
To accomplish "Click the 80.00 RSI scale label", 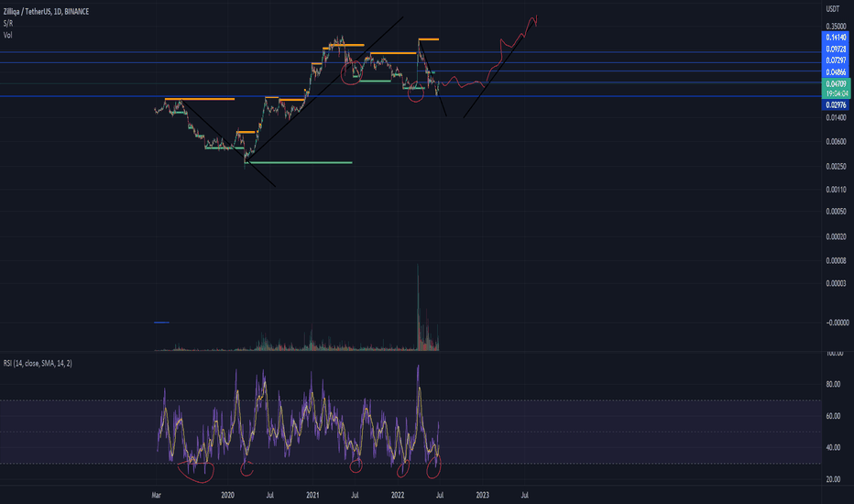I will coord(833,384).
